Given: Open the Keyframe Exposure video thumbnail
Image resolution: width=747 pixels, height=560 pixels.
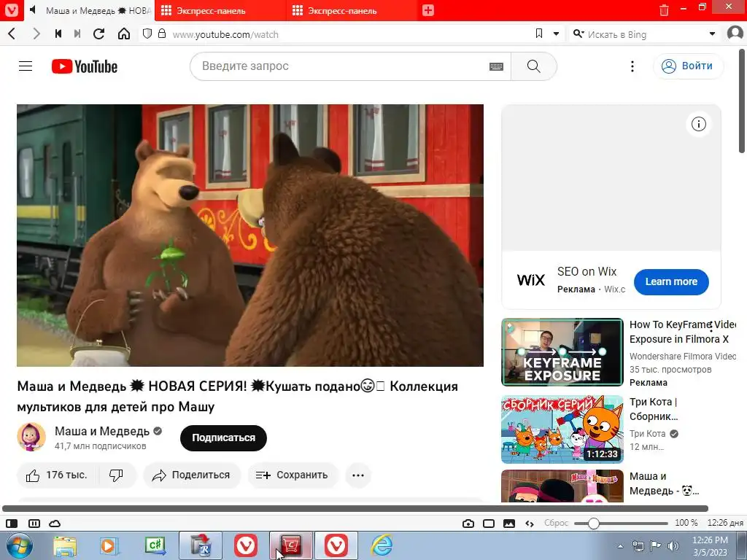Looking at the screenshot, I should pyautogui.click(x=562, y=352).
